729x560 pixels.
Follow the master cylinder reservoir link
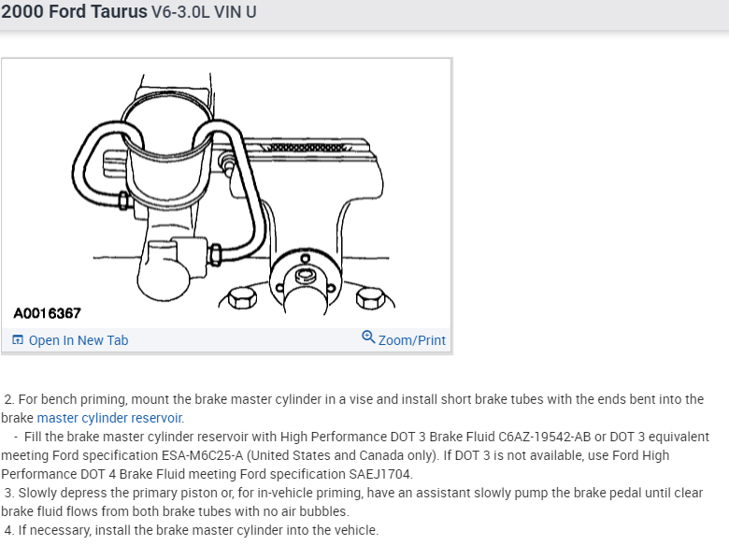(x=110, y=418)
